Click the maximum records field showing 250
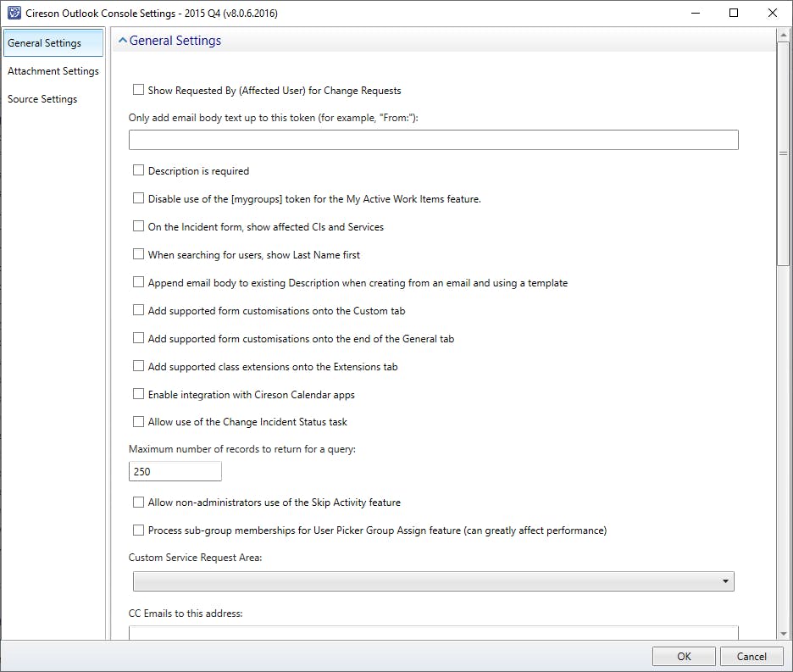793x672 pixels. [x=175, y=471]
